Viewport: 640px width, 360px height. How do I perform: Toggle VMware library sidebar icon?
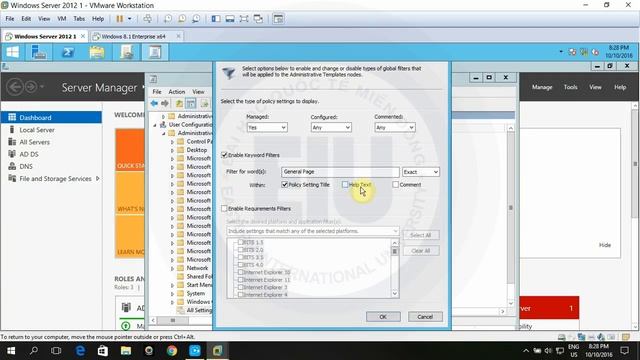[x=216, y=19]
